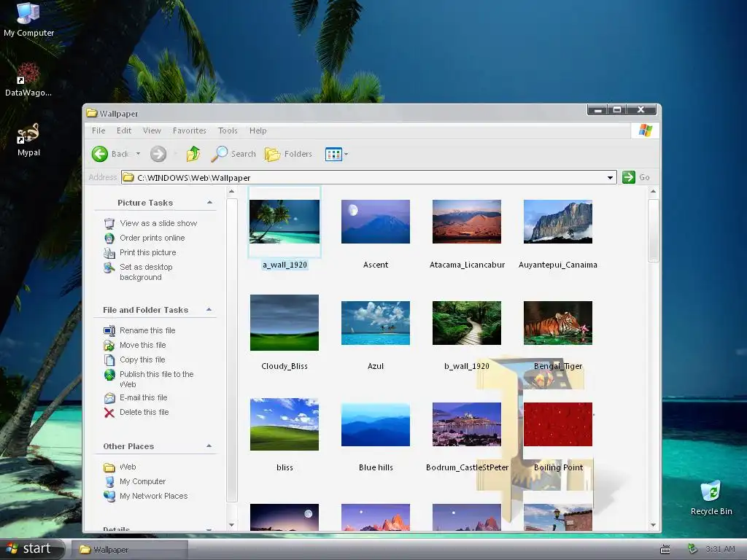Click the address path field

click(x=368, y=178)
